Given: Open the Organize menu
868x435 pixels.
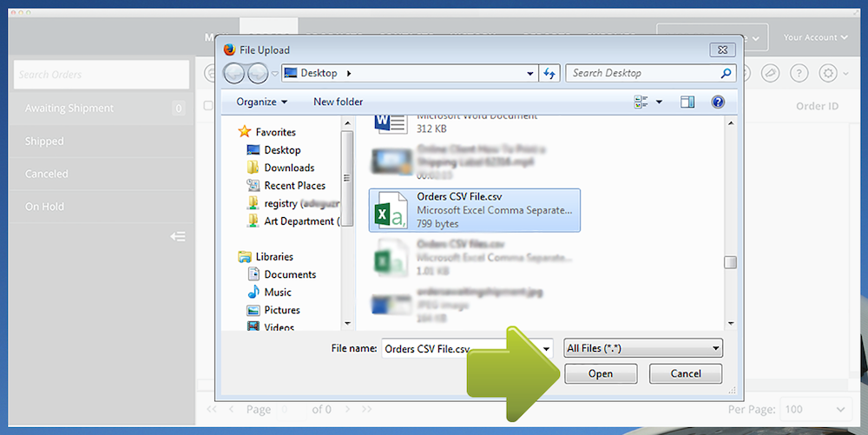Looking at the screenshot, I should click(x=261, y=102).
